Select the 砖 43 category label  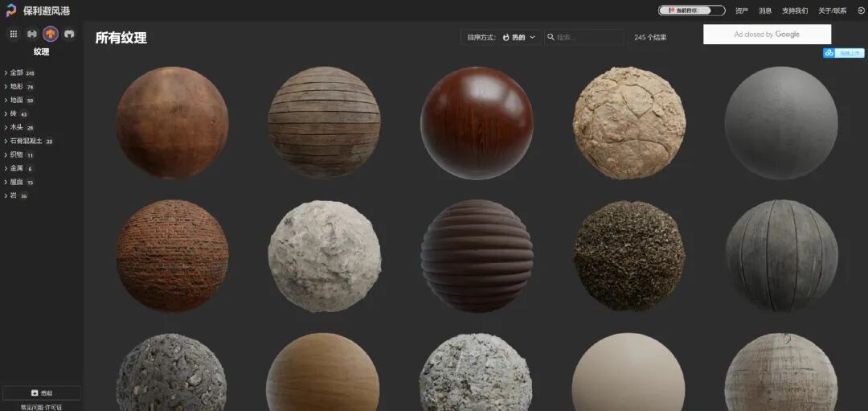point(18,113)
